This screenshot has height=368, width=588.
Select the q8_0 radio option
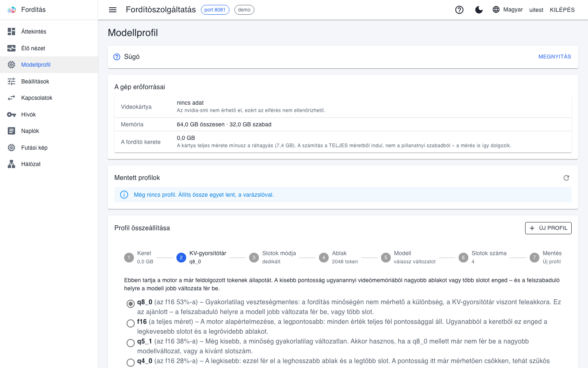(x=131, y=304)
